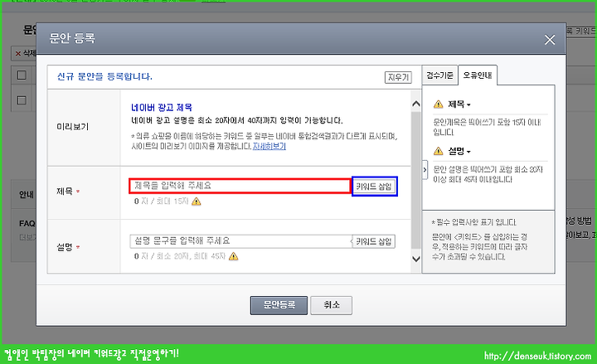
Task: Tick the top checkbox in background table
Action: [x=22, y=75]
